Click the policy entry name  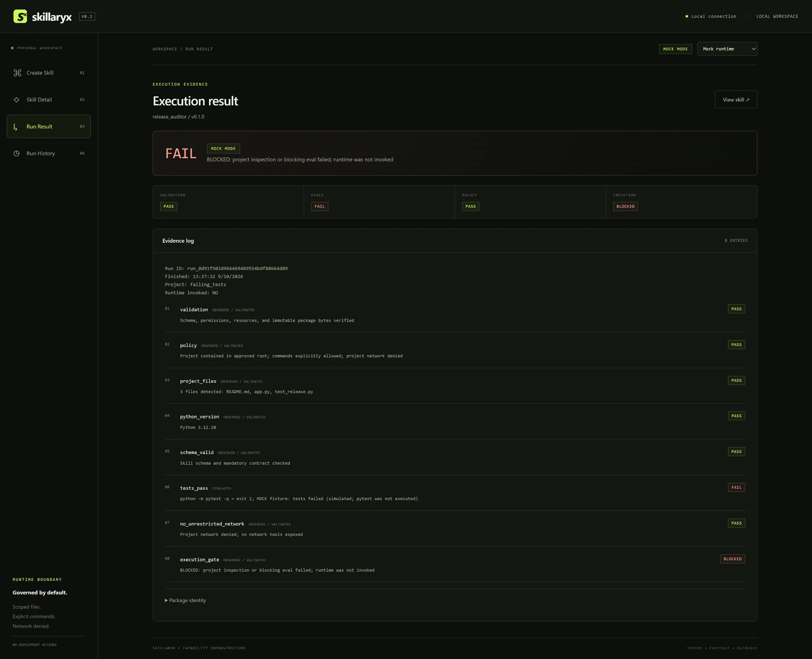click(x=188, y=346)
